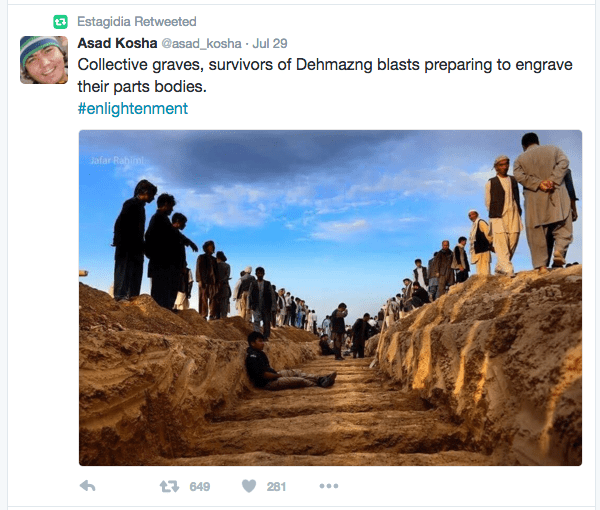Open the Jul 29 timestamp permalink

[270, 44]
